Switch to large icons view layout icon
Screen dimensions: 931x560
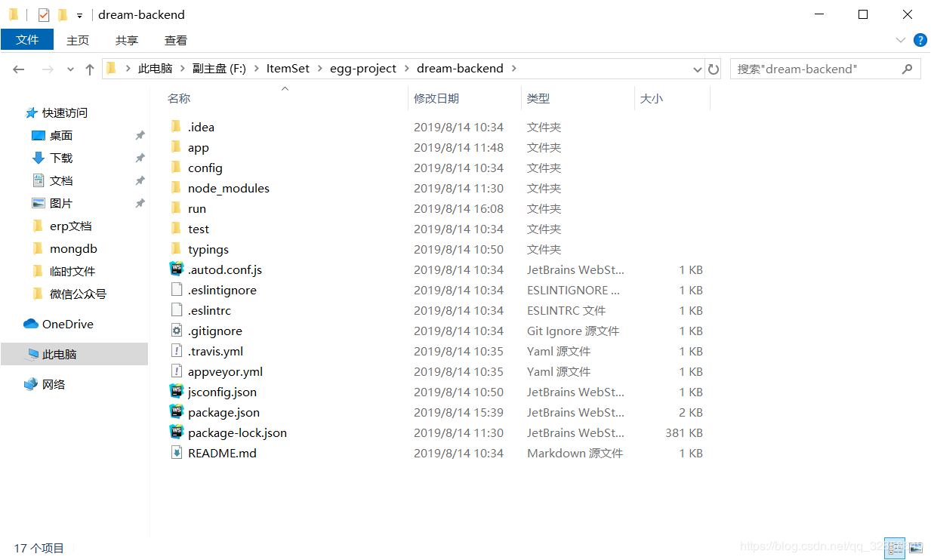click(915, 548)
